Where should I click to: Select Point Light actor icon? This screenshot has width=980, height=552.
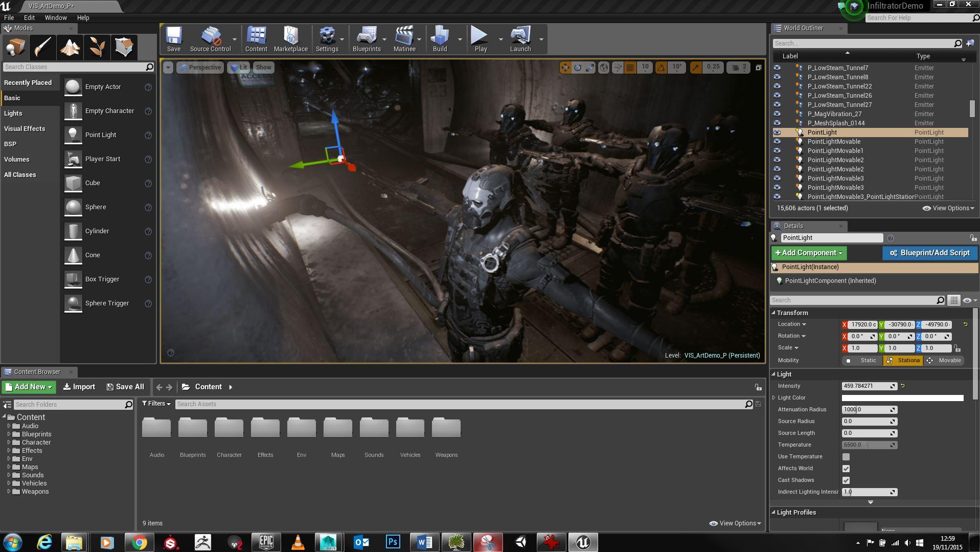click(x=73, y=135)
